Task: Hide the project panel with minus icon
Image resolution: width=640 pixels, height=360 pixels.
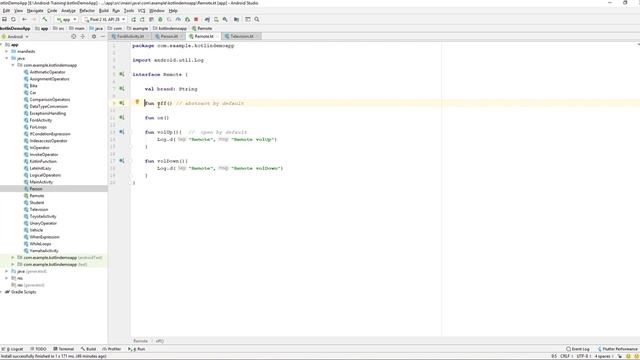Action: (x=103, y=37)
